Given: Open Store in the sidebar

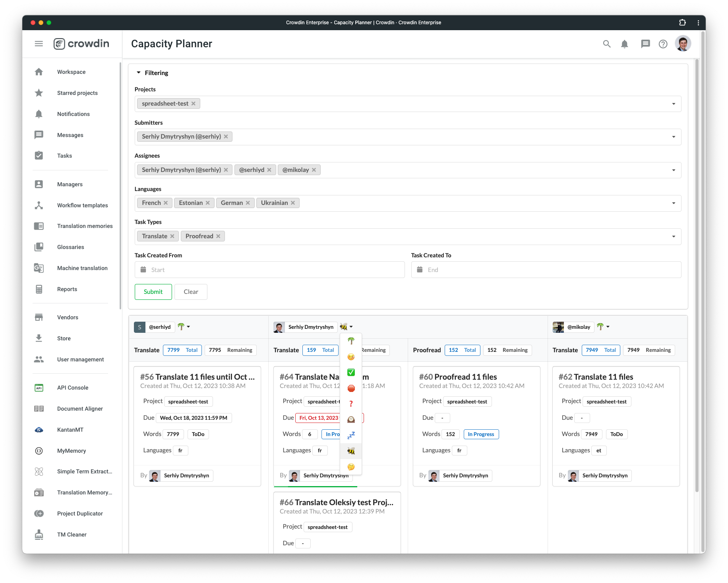Looking at the screenshot, I should coord(64,338).
